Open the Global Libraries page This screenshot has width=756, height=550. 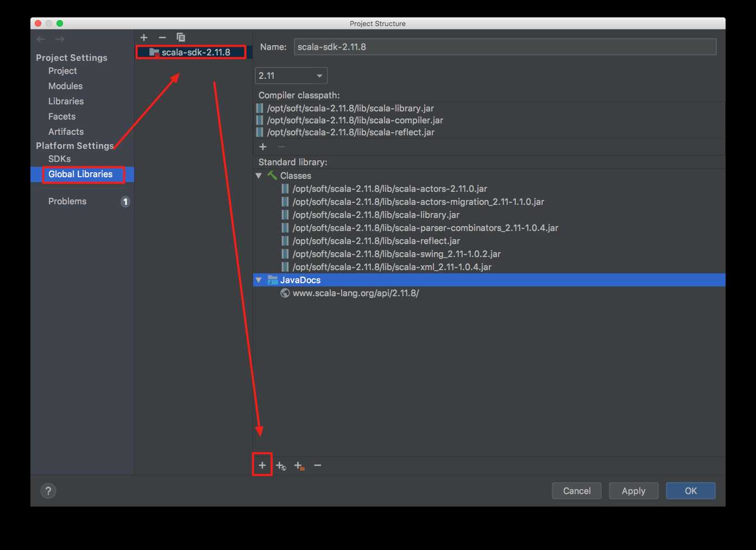click(x=80, y=174)
